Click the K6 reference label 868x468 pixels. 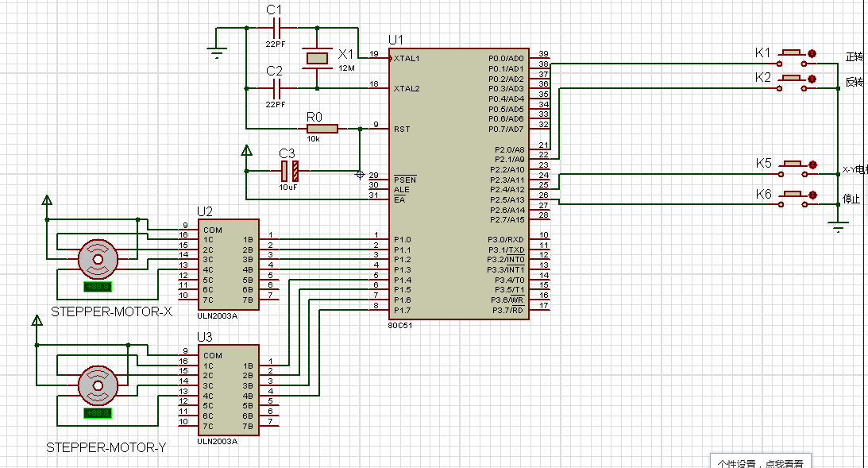(764, 194)
